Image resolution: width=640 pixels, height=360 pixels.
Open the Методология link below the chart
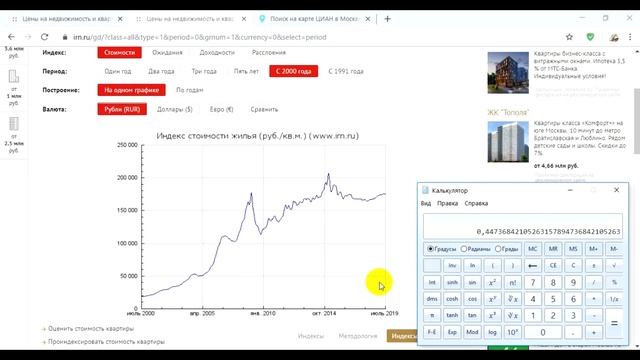pyautogui.click(x=358, y=336)
